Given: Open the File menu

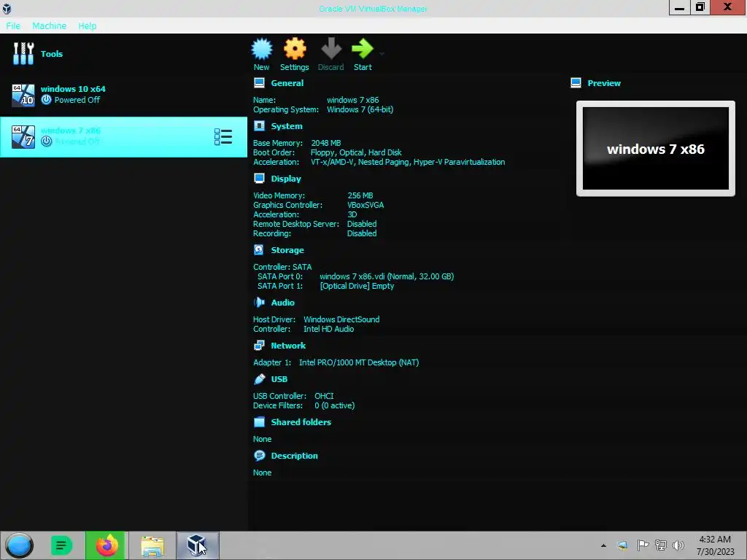Looking at the screenshot, I should click(13, 26).
